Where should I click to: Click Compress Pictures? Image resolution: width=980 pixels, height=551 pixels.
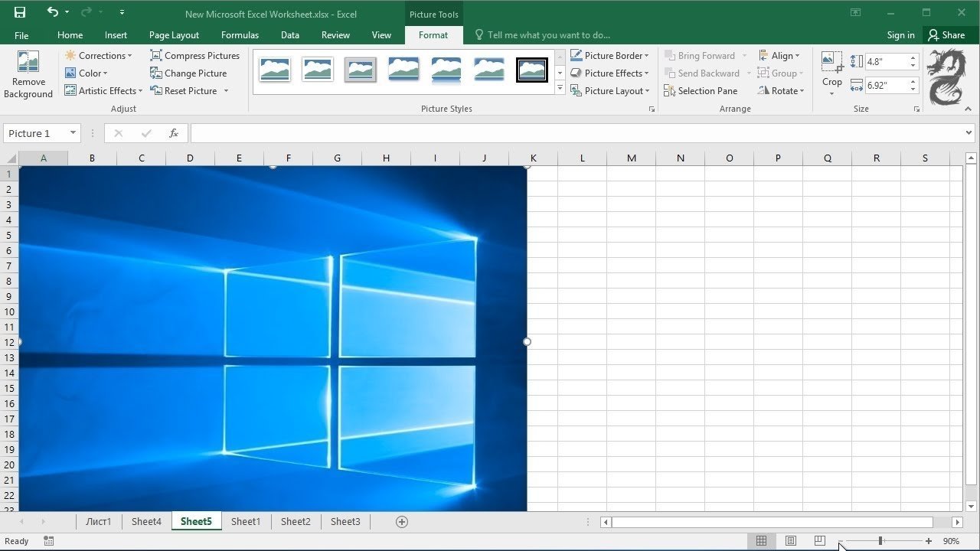[195, 56]
